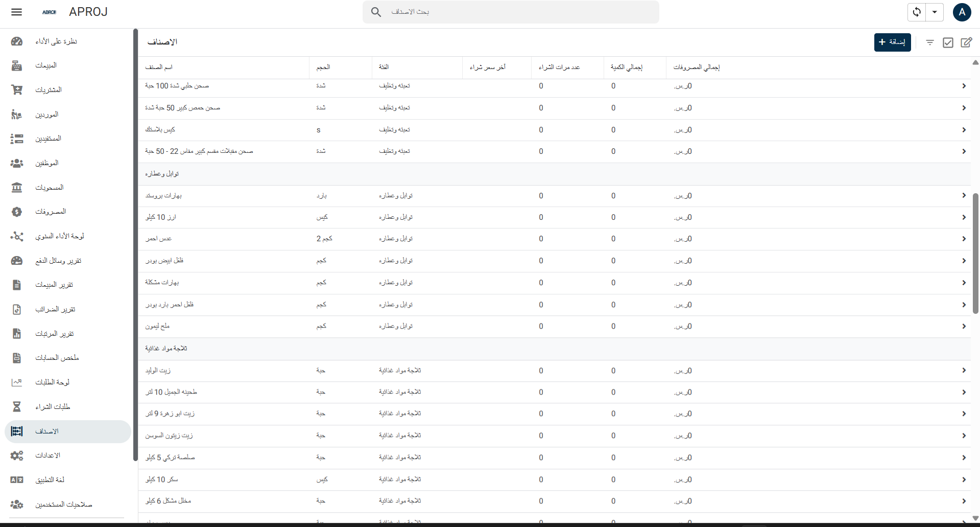
Task: Open dropdown arrow next to sync
Action: (x=935, y=12)
